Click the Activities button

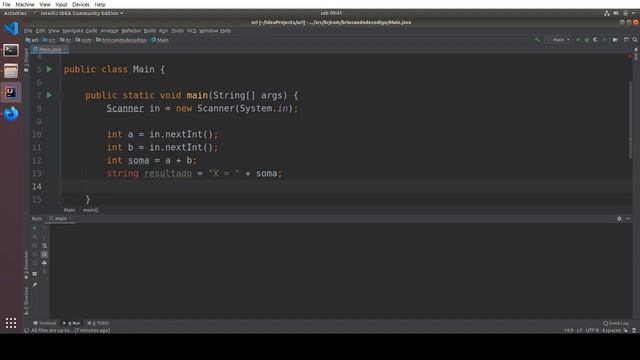pyautogui.click(x=15, y=13)
